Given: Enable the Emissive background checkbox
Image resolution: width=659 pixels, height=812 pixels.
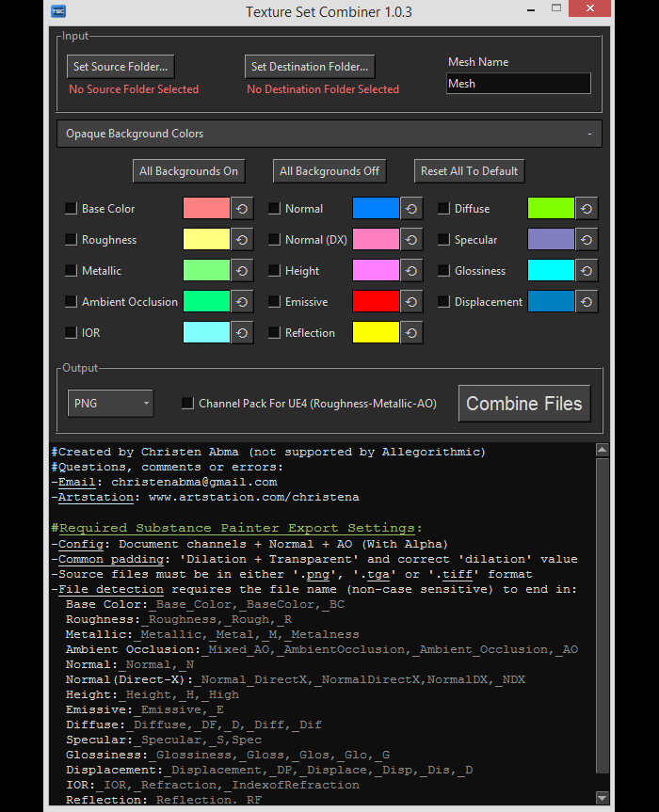Looking at the screenshot, I should point(275,301).
